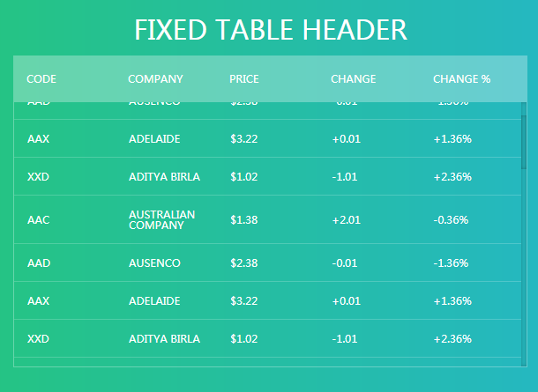The height and width of the screenshot is (392, 538).
Task: Click the $1.38 price cell
Action: (244, 219)
